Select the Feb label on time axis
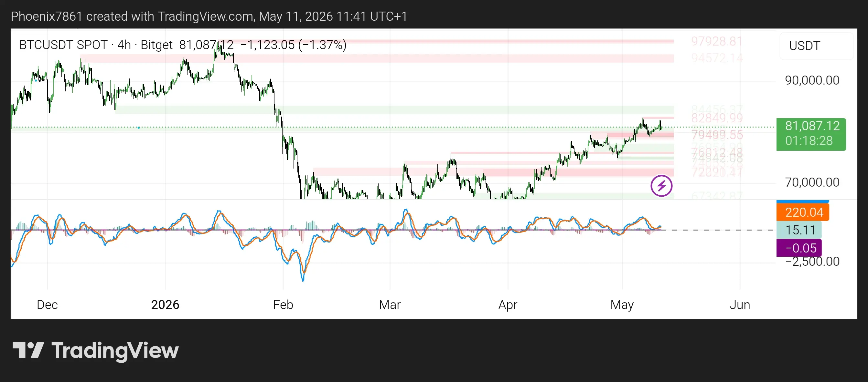 click(283, 305)
